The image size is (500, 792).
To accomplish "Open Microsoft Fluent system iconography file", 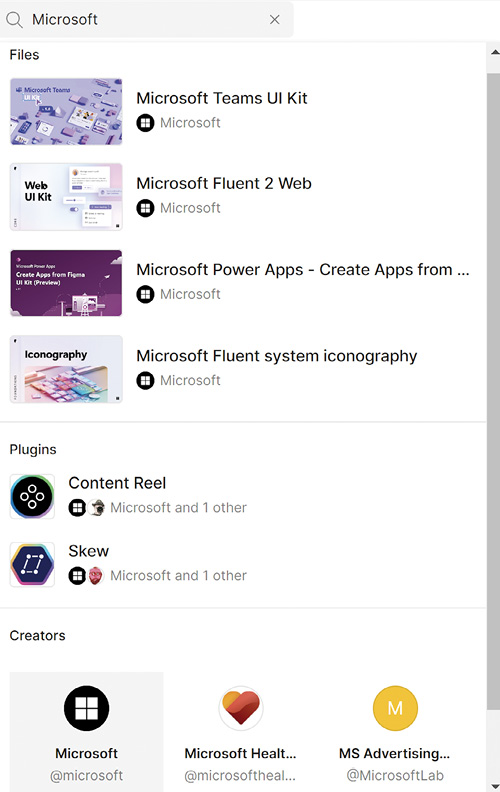I will click(277, 356).
